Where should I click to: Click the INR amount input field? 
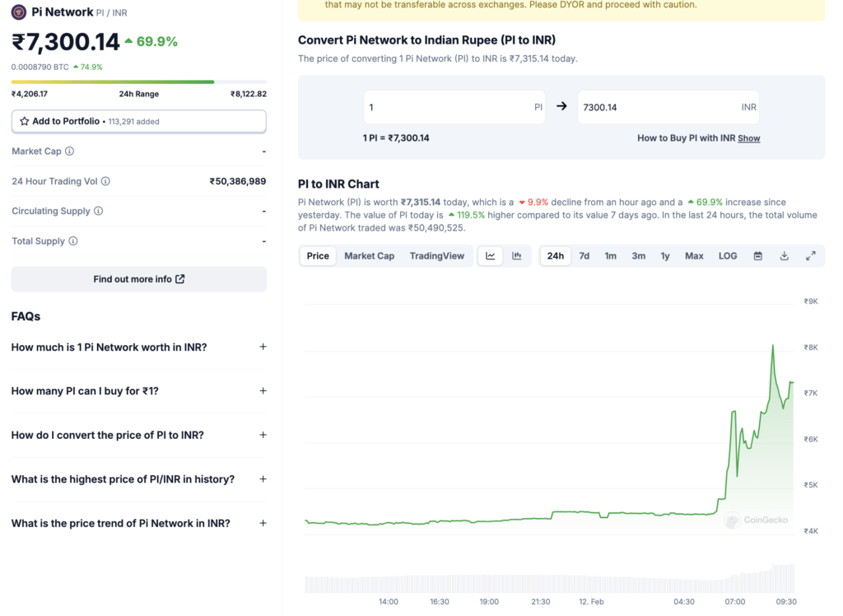(x=668, y=107)
